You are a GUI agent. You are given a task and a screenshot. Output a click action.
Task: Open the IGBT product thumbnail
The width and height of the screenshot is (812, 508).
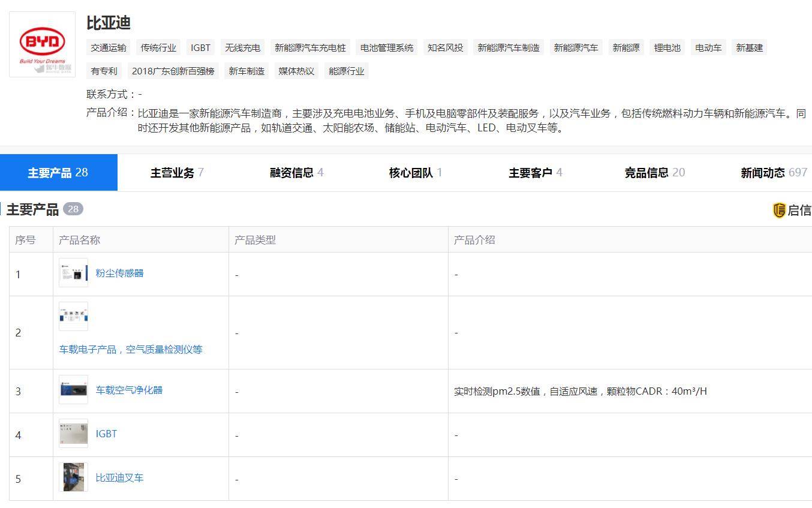(x=73, y=434)
